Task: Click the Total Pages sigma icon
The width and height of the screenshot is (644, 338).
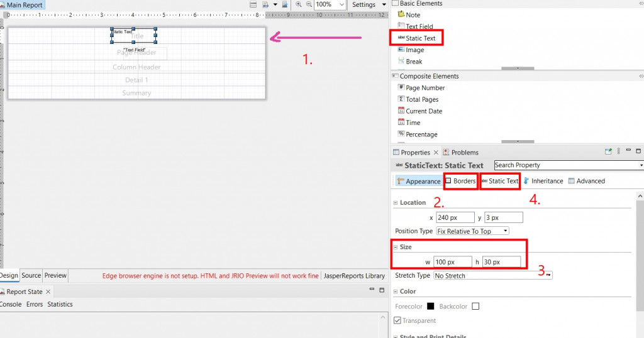Action: (x=401, y=99)
